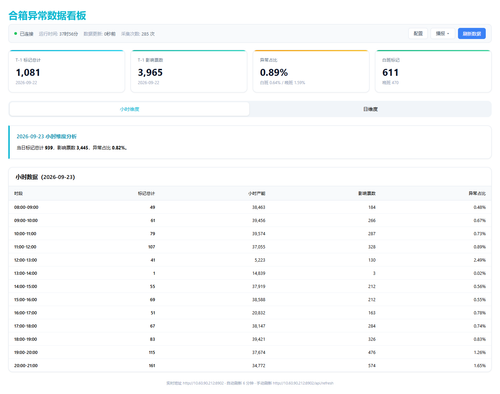
Task: Click 影响票数 value 476 in 19:00-20:00 row
Action: coord(372,352)
